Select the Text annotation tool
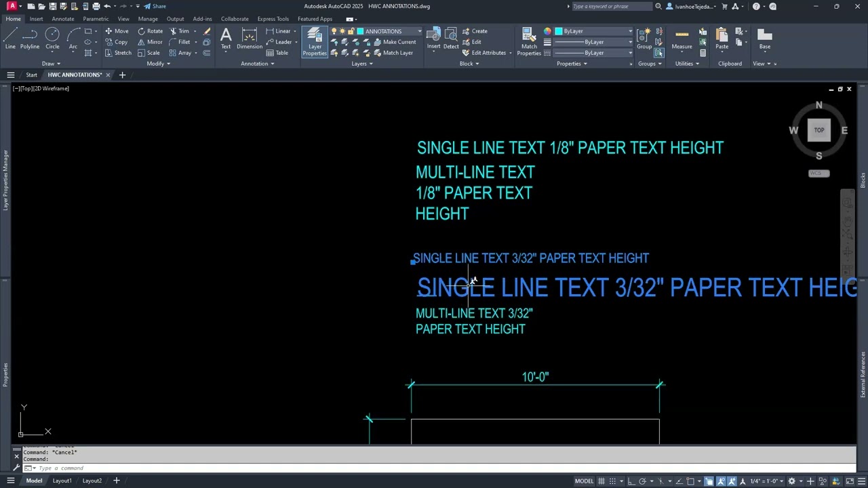This screenshot has height=488, width=868. click(x=226, y=39)
